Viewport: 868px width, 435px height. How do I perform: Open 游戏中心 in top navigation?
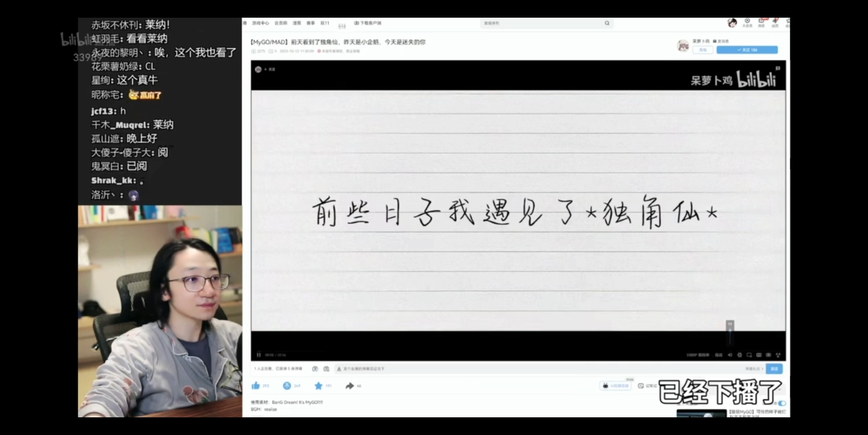click(x=260, y=23)
